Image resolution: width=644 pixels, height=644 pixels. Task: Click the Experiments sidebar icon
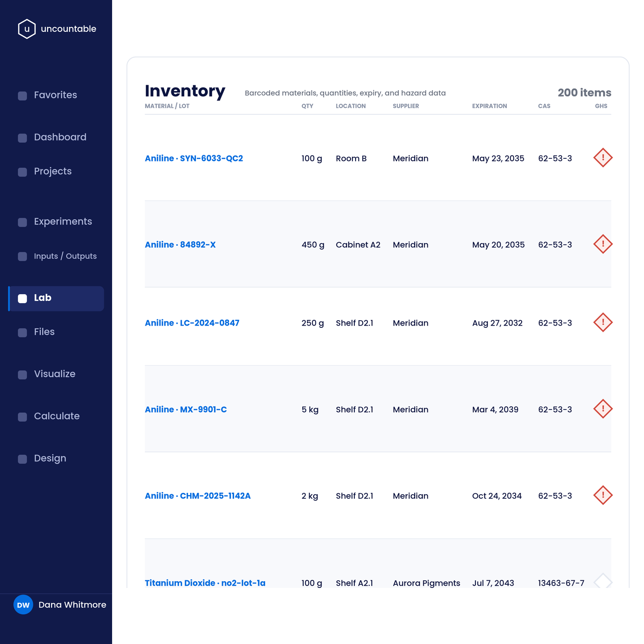pyautogui.click(x=22, y=222)
